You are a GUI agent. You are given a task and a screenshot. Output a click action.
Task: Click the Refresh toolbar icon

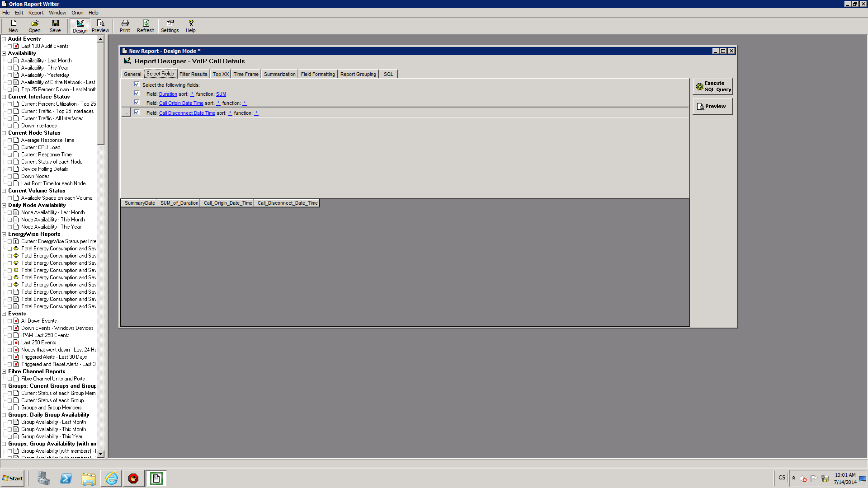click(x=146, y=26)
